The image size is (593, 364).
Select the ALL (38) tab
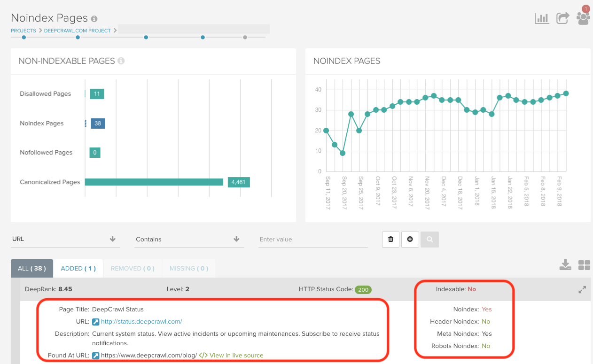click(x=32, y=269)
